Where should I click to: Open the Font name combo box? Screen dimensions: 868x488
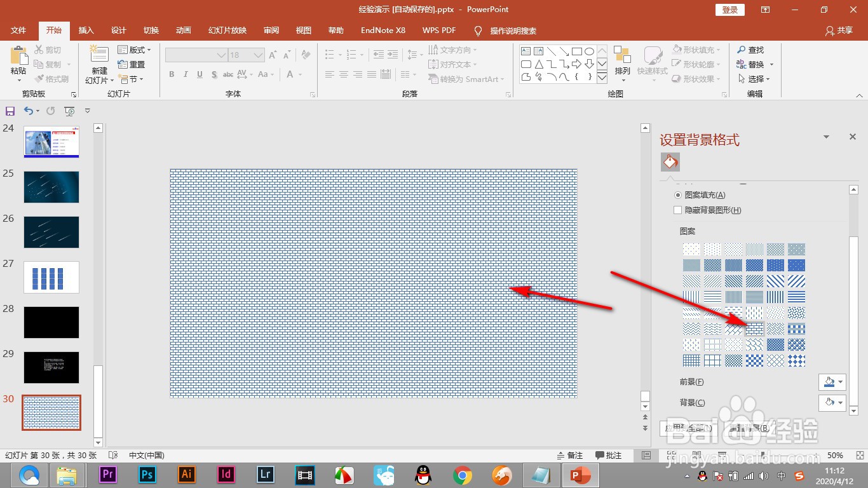196,55
